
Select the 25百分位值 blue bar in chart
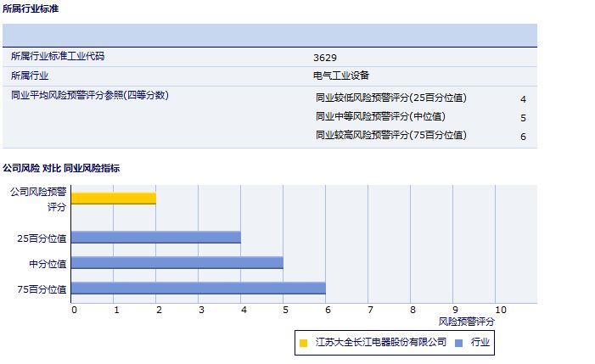156,238
